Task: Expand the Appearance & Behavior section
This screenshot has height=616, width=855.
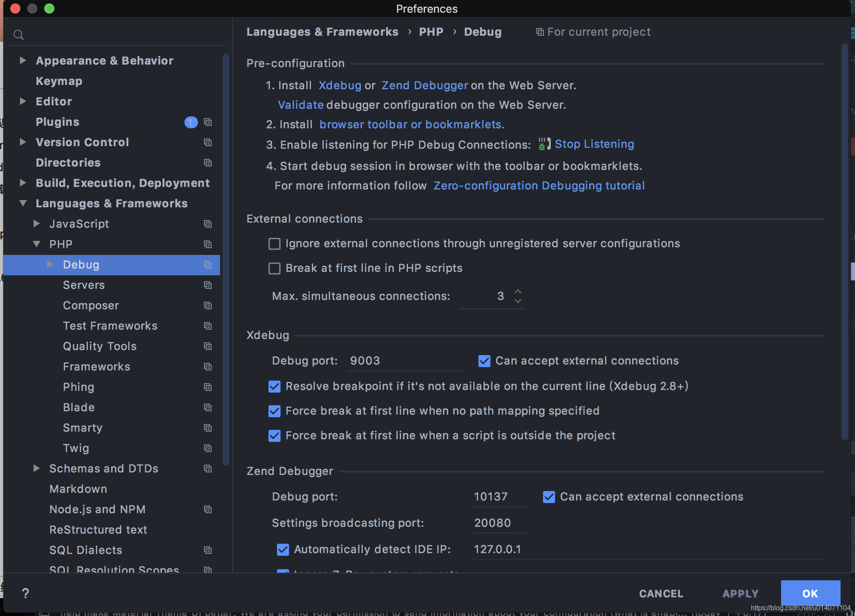Action: [x=23, y=61]
